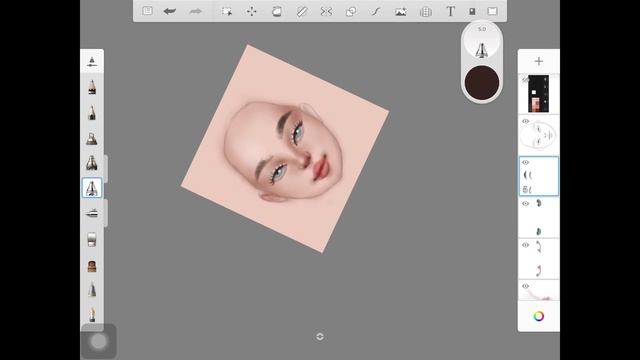Open the Ruler guide tool
Viewport: 640px width, 360px height.
[x=302, y=11]
